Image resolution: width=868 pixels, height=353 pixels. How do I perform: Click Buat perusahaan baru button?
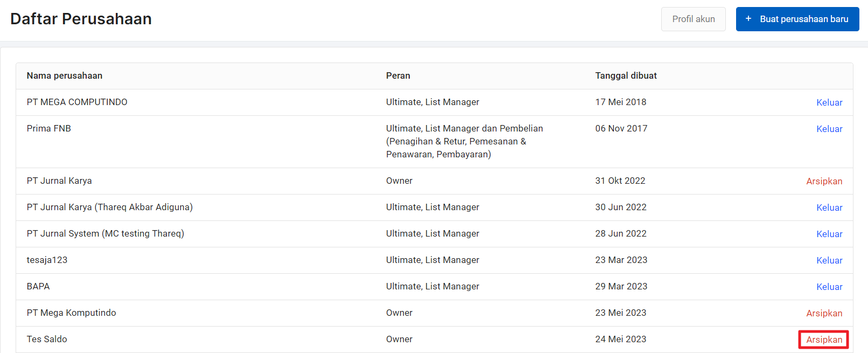(x=797, y=19)
